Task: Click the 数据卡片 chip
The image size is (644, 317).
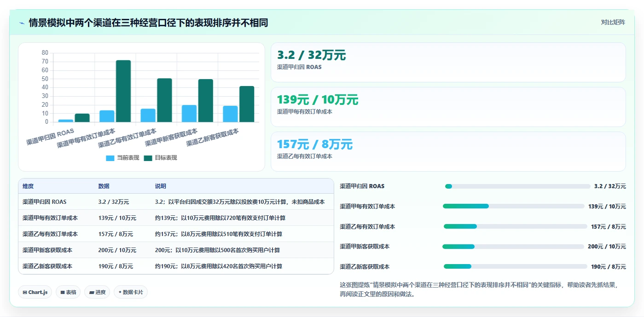Action: pos(131,292)
